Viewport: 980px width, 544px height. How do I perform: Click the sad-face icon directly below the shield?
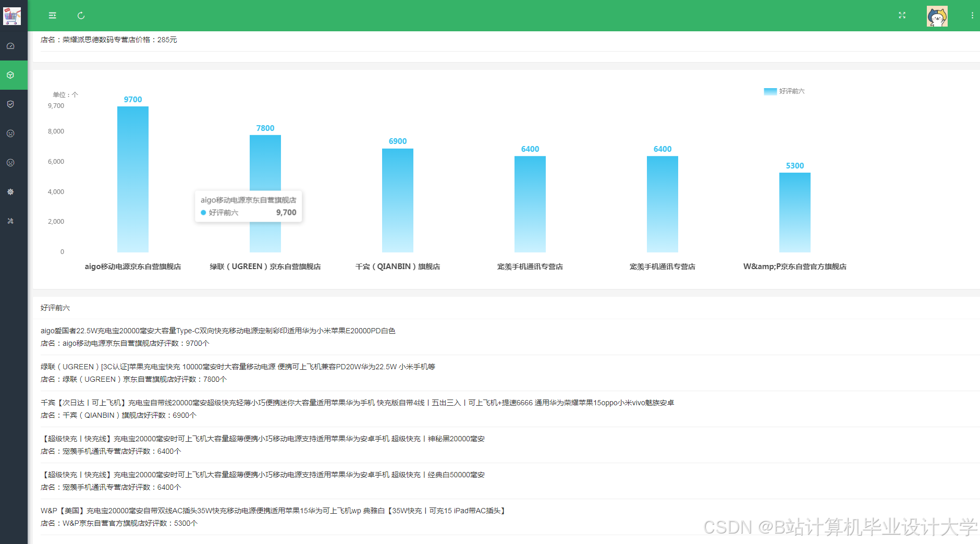10,134
